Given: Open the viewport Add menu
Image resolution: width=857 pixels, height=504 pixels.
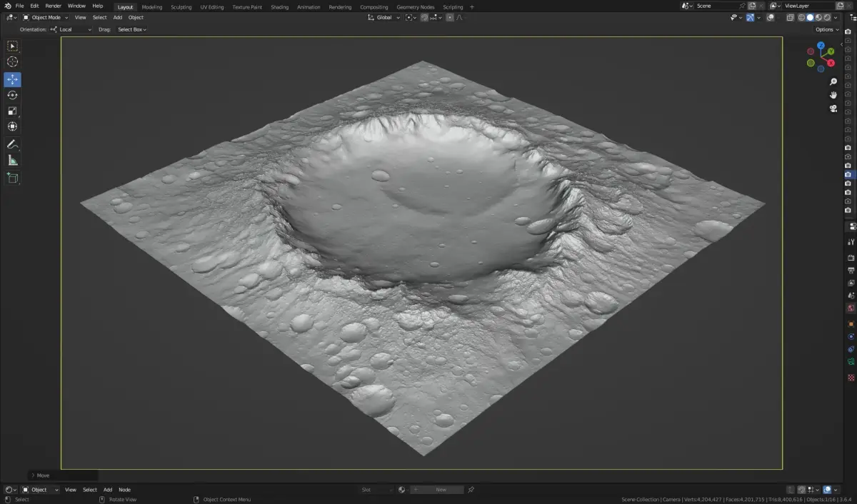Looking at the screenshot, I should [117, 17].
